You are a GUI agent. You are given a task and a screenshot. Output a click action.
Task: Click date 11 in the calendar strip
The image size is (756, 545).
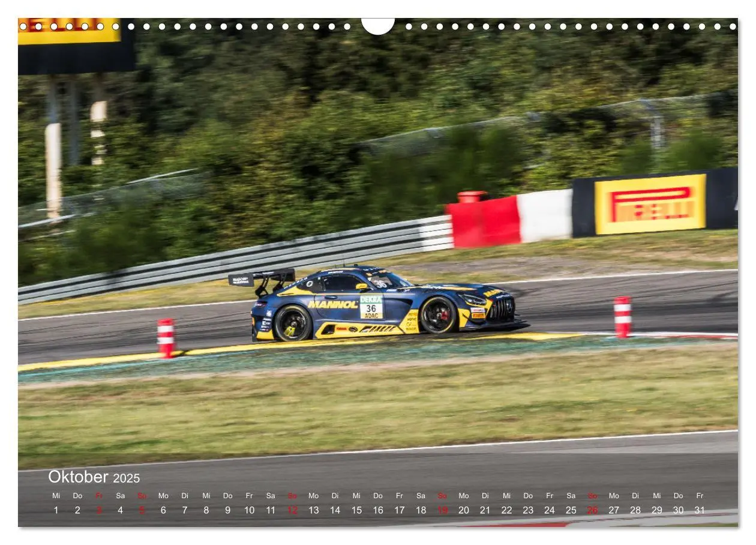pos(271,510)
